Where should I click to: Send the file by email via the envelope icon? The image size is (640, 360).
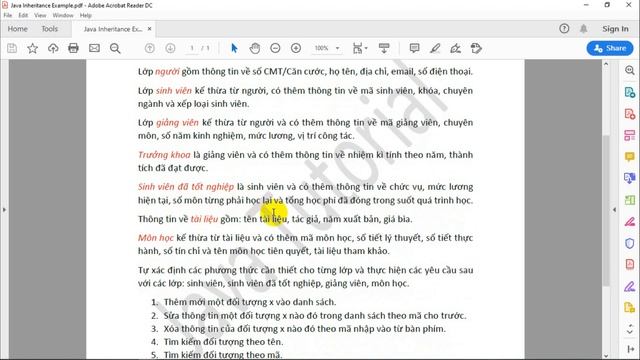pyautogui.click(x=94, y=48)
